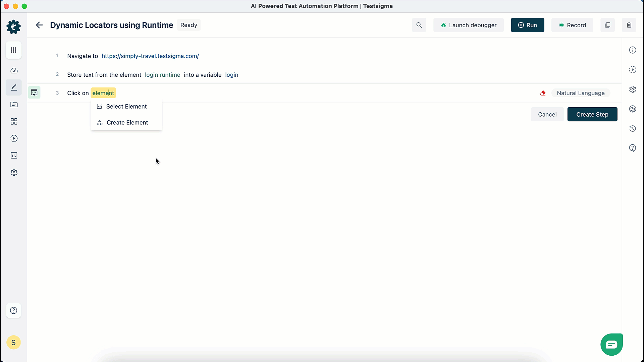Open the dashboard speedometer icon in sidebar

click(x=14, y=70)
